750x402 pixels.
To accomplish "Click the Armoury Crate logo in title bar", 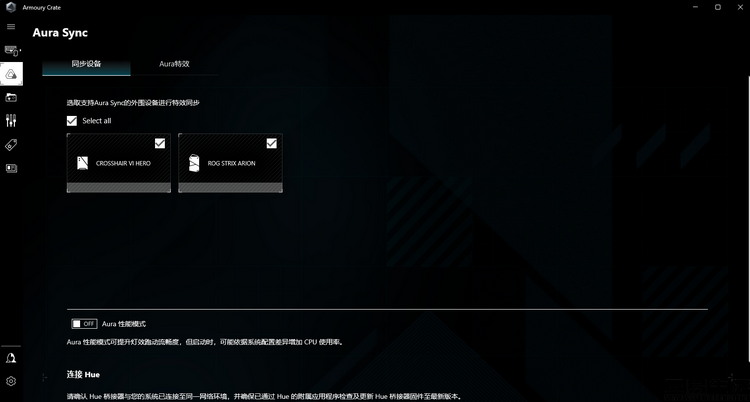I will coord(11,7).
